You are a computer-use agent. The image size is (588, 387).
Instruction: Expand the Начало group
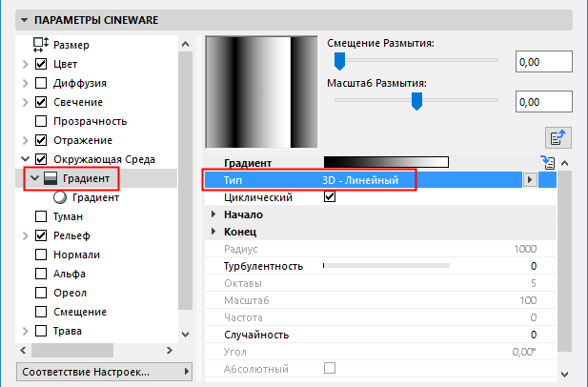(x=213, y=214)
